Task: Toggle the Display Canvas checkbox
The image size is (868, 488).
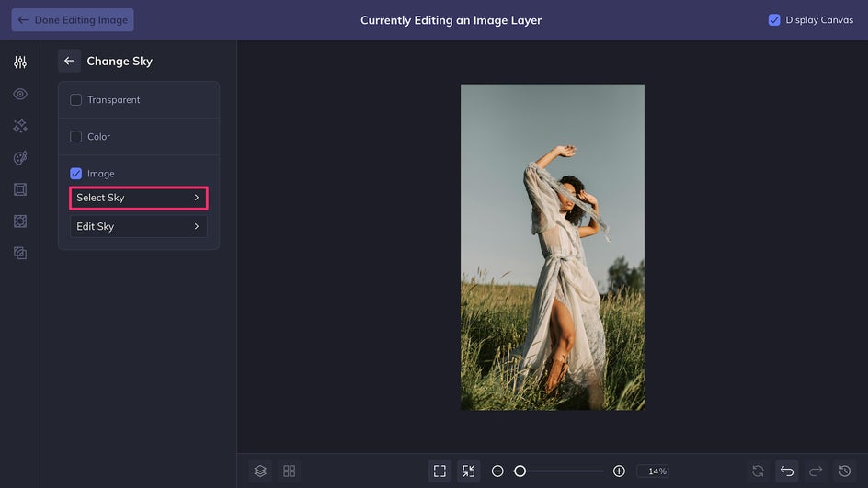Action: pyautogui.click(x=774, y=20)
